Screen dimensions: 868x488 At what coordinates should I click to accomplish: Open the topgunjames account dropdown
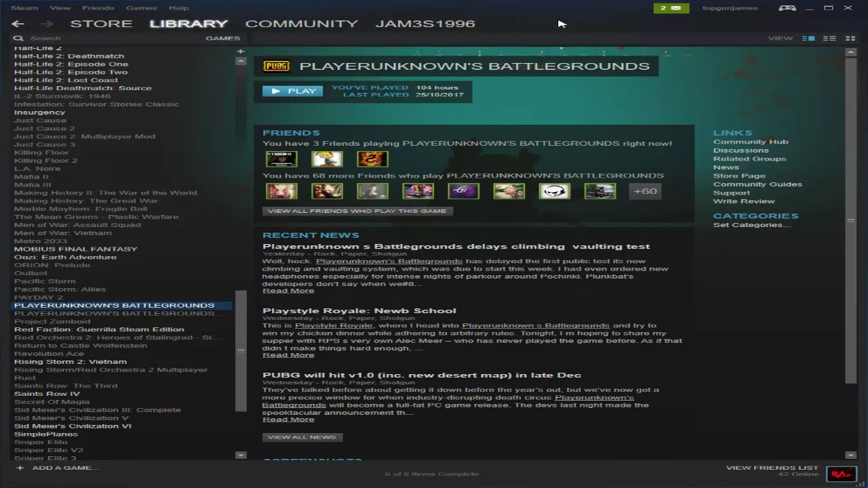pos(730,8)
